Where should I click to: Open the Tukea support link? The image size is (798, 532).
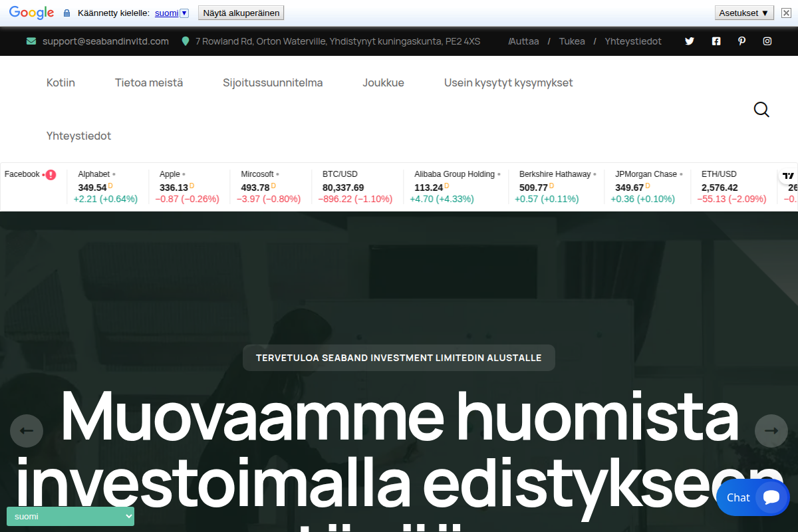point(572,41)
